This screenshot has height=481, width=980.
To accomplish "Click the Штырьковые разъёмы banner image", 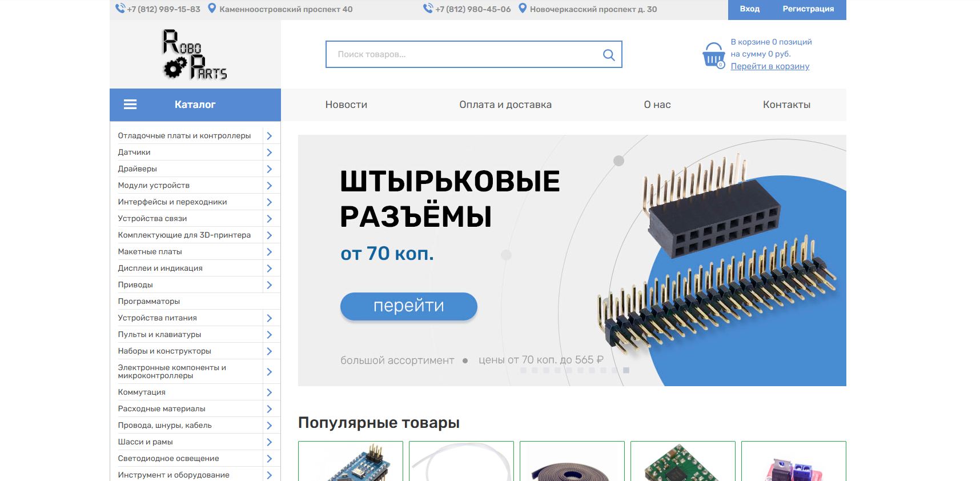I will pyautogui.click(x=572, y=260).
